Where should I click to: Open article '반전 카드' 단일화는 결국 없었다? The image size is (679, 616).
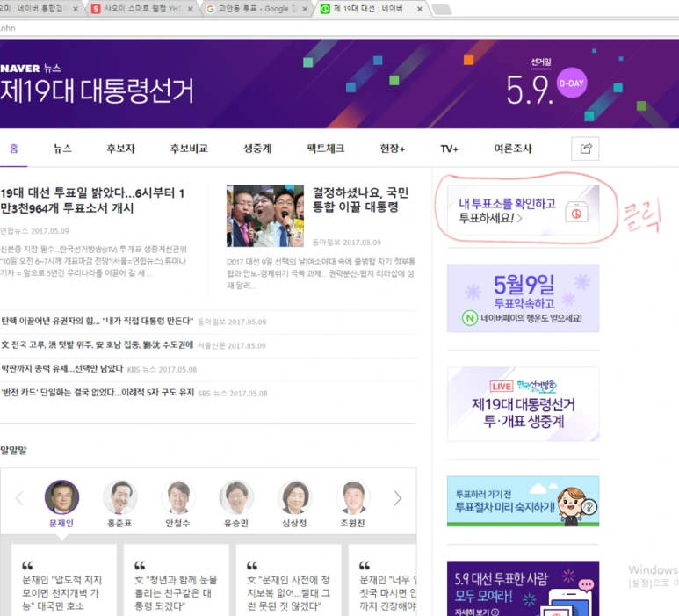(97, 393)
